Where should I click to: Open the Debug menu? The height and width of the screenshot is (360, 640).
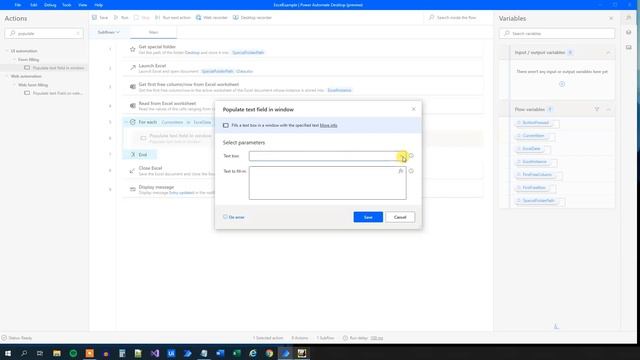[x=50, y=5]
